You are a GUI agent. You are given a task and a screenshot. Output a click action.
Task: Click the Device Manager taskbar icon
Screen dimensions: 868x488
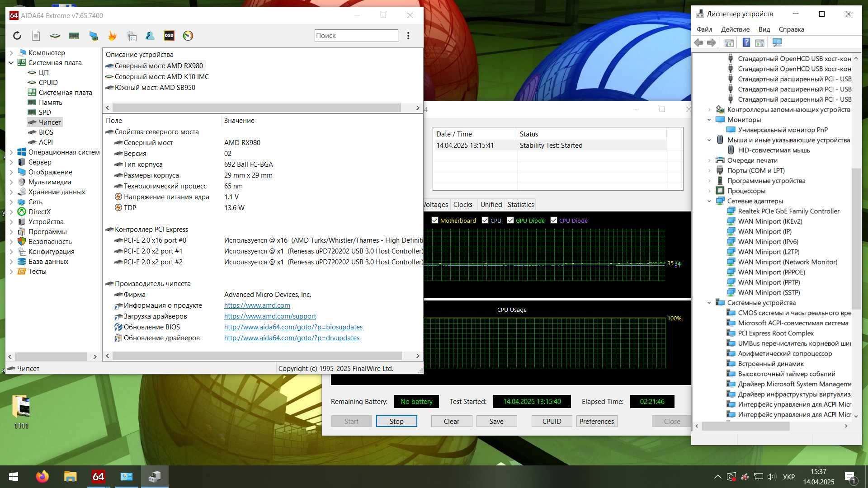tap(155, 476)
